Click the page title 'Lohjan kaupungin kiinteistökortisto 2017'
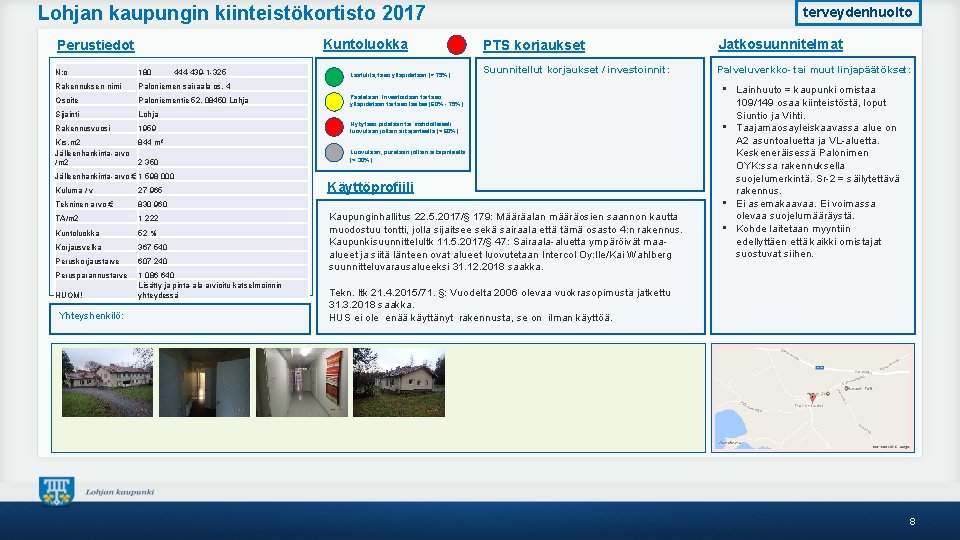Image resolution: width=960 pixels, height=540 pixels. pos(231,13)
